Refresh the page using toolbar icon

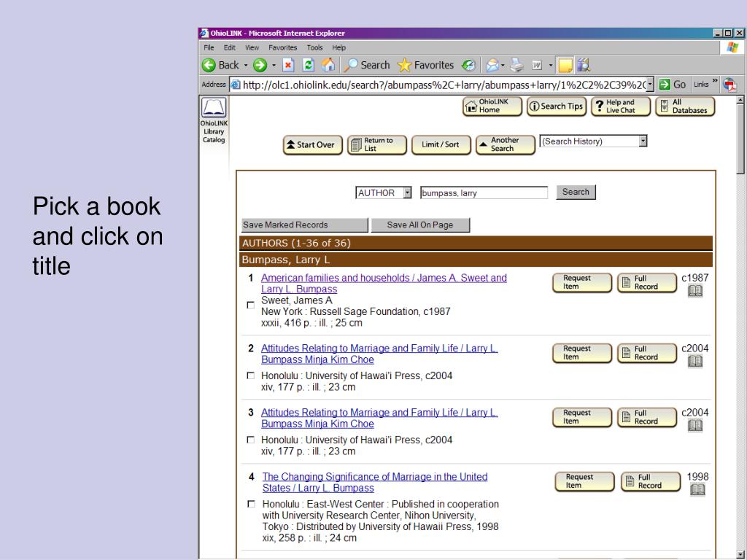click(x=309, y=65)
